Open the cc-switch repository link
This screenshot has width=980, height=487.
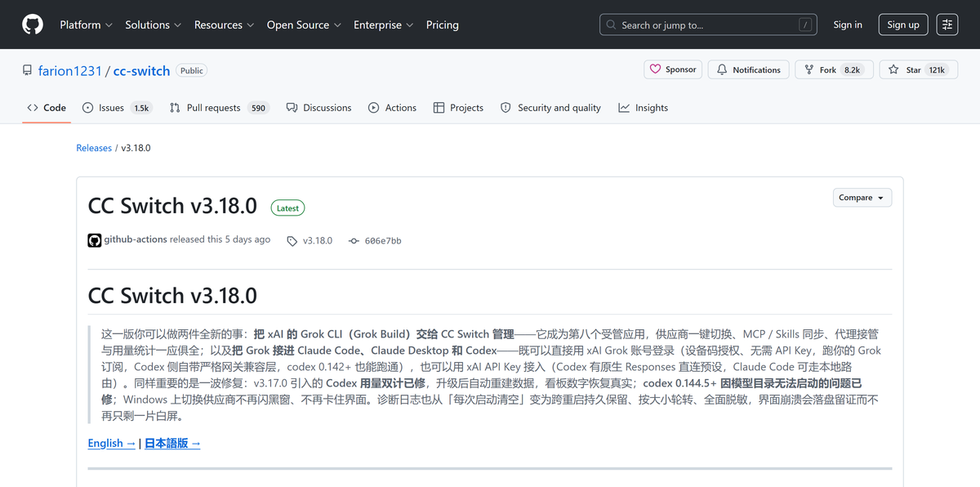coord(142,71)
